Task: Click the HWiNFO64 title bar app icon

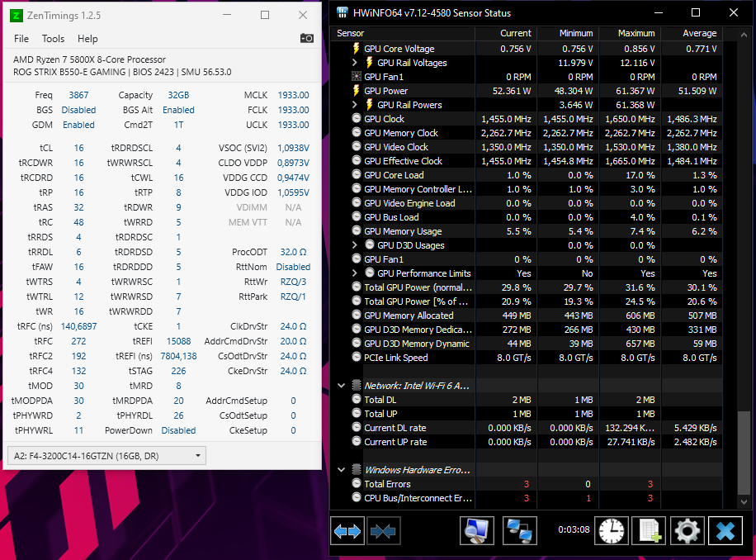Action: 342,12
